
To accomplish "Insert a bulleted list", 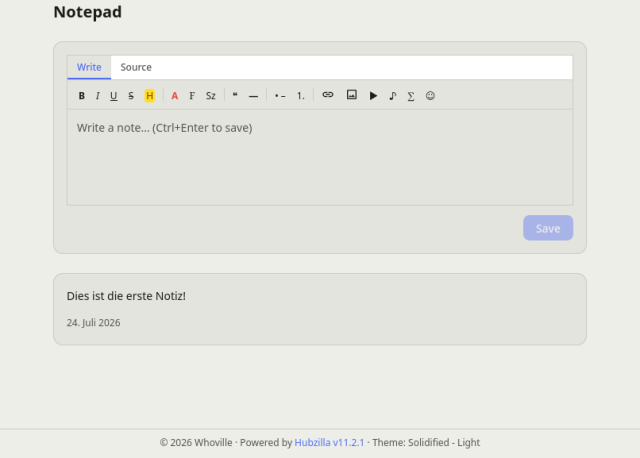I will click(x=280, y=96).
